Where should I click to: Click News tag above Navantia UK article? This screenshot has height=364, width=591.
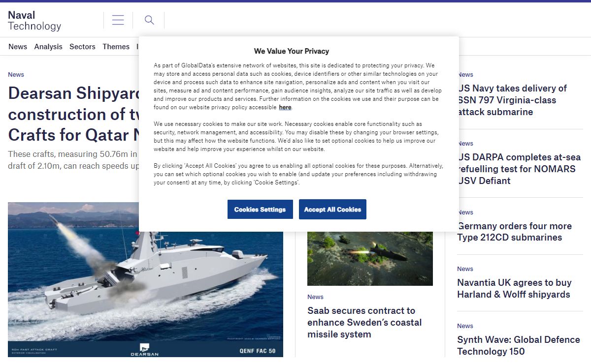pyautogui.click(x=465, y=269)
